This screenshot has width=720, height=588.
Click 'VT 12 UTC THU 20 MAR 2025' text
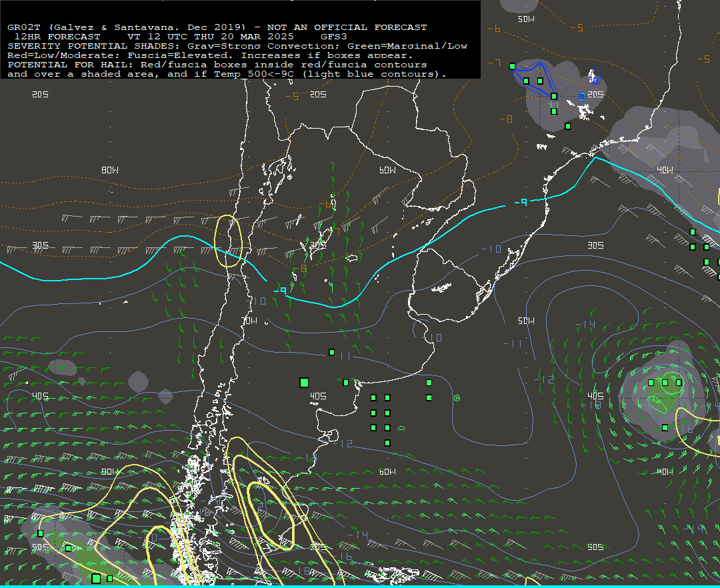(x=210, y=37)
